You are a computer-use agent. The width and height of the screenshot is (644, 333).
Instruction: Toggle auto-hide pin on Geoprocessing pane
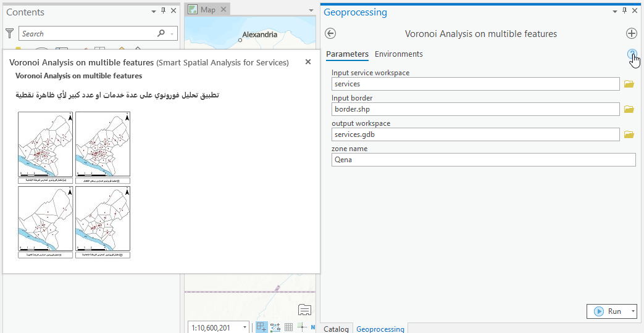[625, 11]
